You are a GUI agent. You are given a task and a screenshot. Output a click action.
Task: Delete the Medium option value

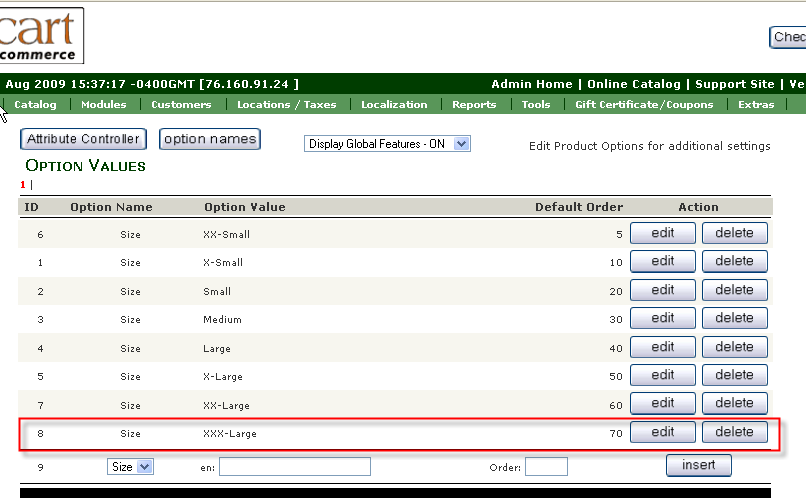pos(734,319)
